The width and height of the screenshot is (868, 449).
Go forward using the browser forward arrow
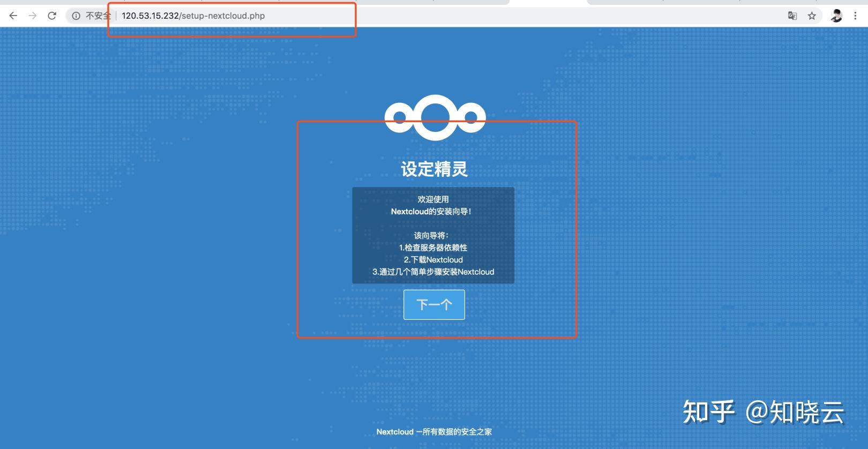[33, 16]
